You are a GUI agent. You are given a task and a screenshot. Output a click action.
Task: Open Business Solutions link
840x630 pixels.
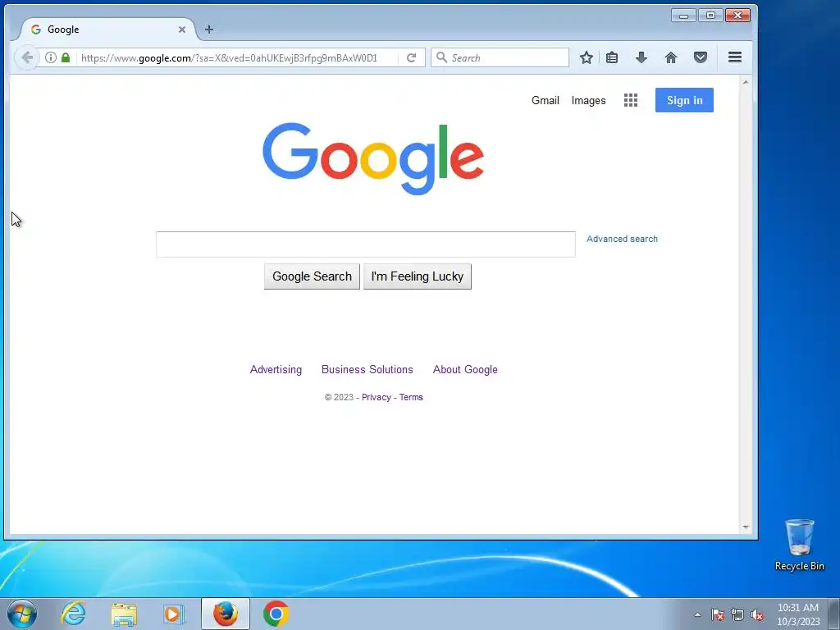367,370
